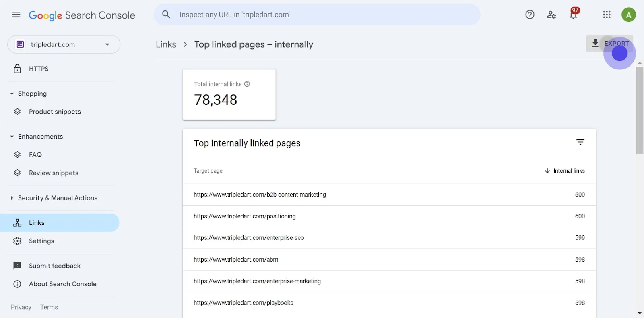This screenshot has width=644, height=318.
Task: Open the b2b-content-marketing URL row
Action: click(x=389, y=195)
